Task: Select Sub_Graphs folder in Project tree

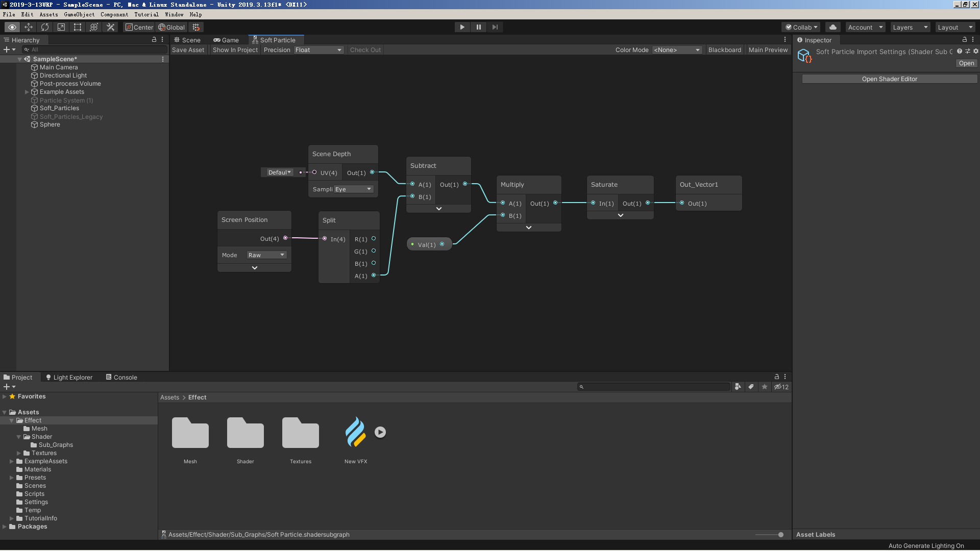Action: click(56, 445)
